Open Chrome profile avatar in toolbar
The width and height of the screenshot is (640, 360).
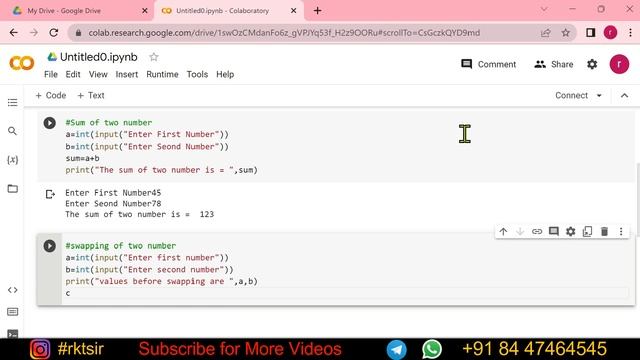(x=610, y=33)
